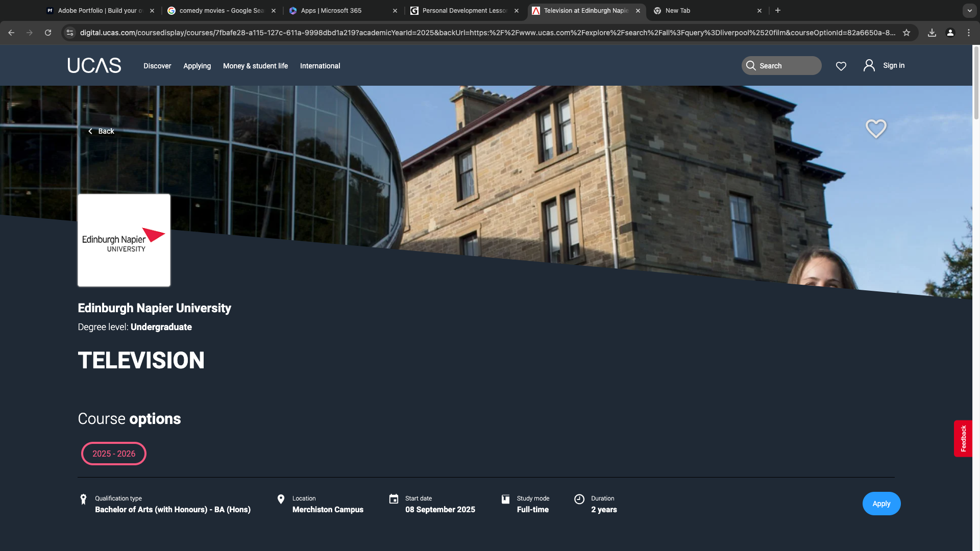
Task: Favourite this course with the large heart
Action: point(876,129)
